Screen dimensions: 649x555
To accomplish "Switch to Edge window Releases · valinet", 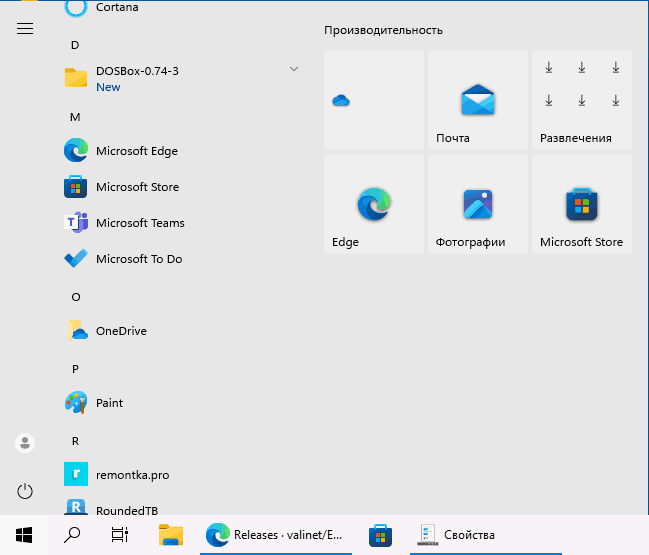I will click(x=276, y=535).
